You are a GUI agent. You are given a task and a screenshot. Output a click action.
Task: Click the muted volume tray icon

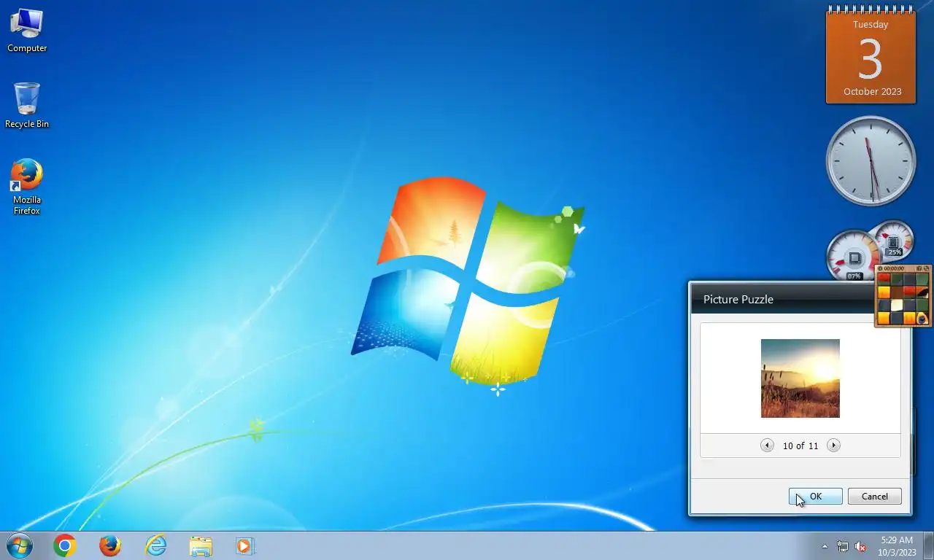pos(860,546)
